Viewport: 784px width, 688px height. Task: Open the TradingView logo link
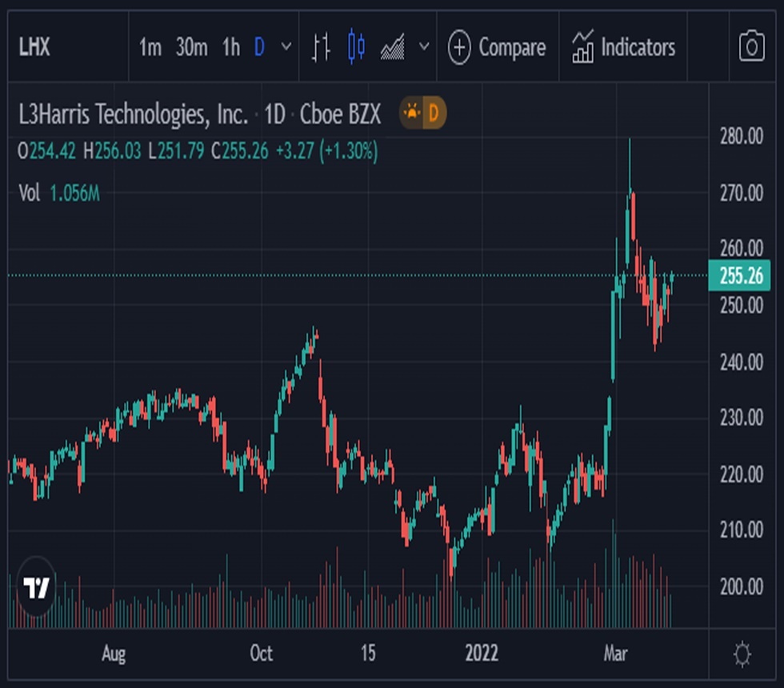coord(36,586)
